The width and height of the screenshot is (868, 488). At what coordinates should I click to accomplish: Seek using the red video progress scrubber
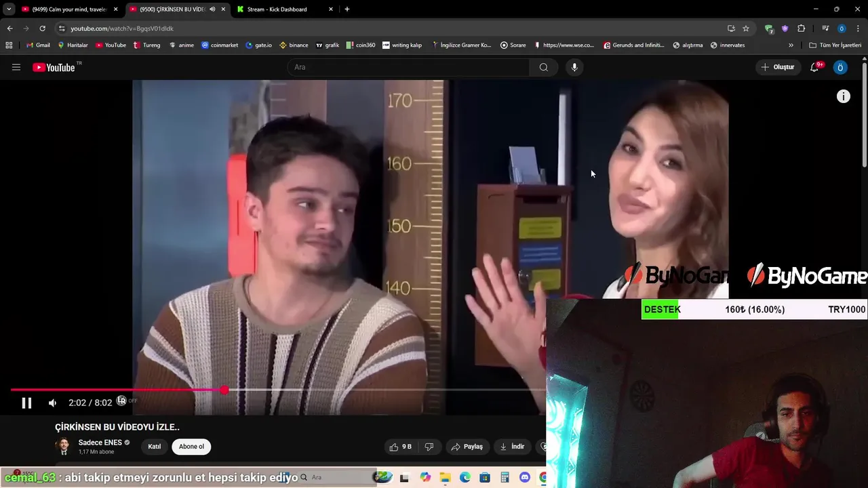(x=224, y=390)
